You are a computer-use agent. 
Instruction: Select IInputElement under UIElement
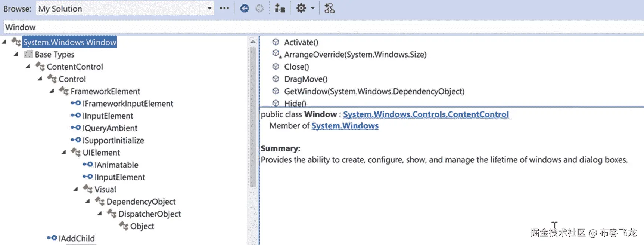119,177
